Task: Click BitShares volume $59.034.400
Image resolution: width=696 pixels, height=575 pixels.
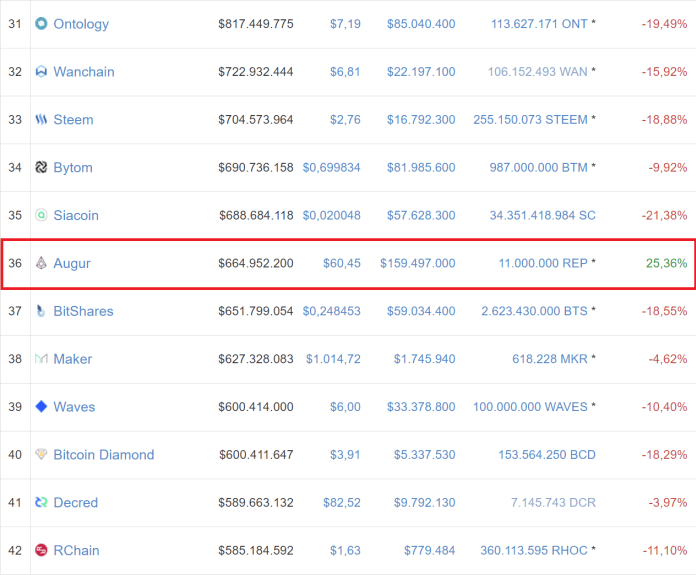Action: point(421,311)
